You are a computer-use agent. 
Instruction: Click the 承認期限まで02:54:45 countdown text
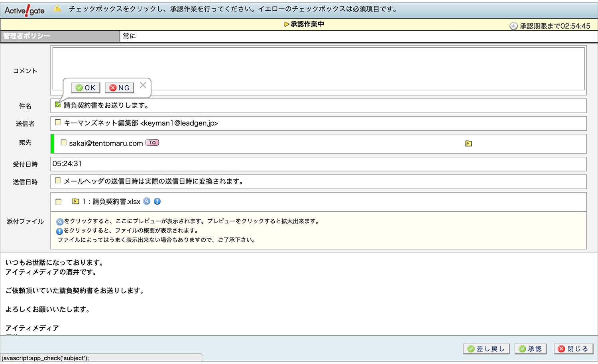555,26
